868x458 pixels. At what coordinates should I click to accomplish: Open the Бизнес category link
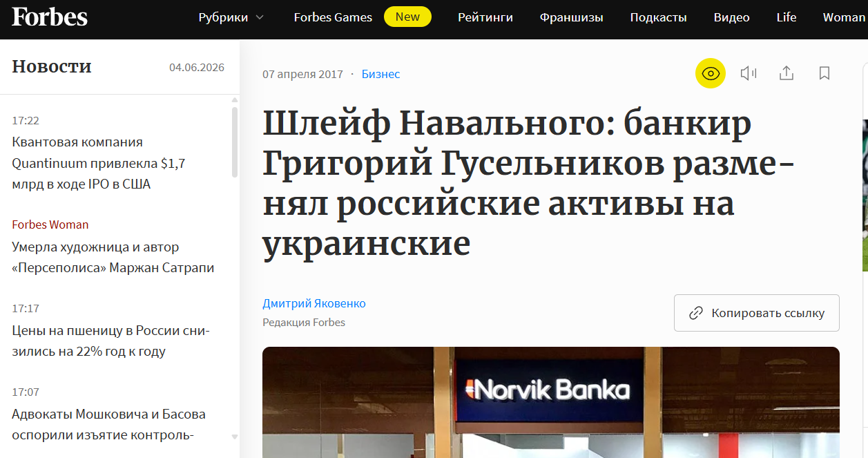click(x=380, y=74)
